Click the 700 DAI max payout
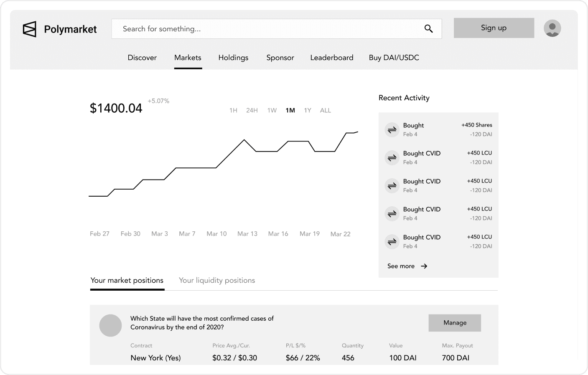Viewport: 588px width, 375px height. (x=456, y=358)
